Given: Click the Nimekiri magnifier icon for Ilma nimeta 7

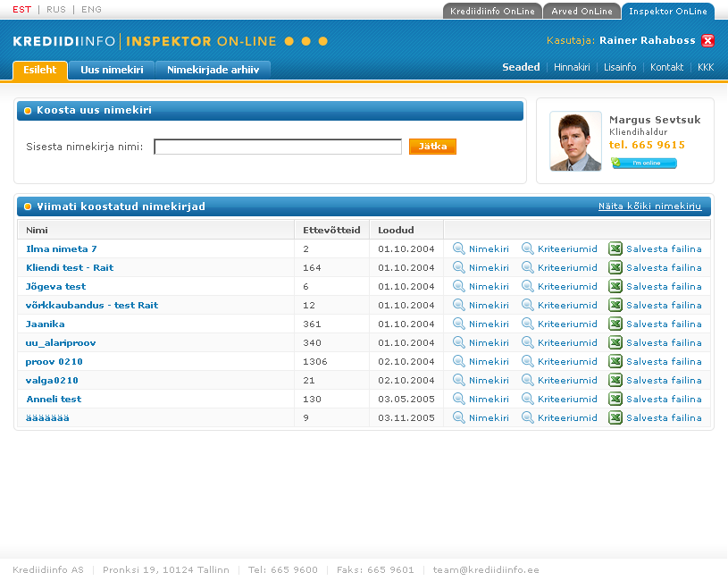Looking at the screenshot, I should click(459, 248).
